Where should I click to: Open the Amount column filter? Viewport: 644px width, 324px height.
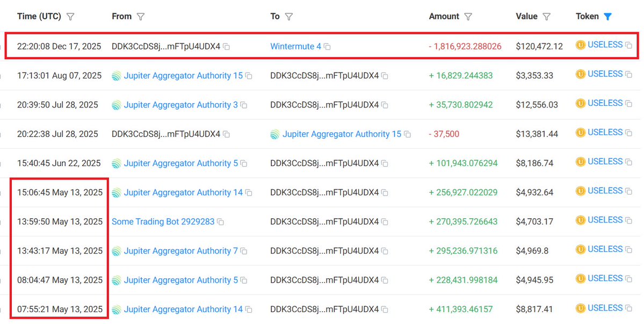(x=468, y=17)
